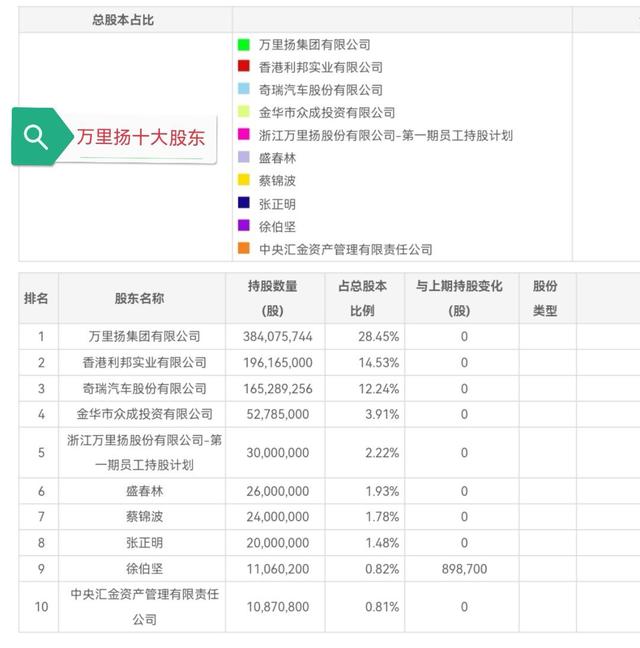
Task: Click the 股东名称 column header
Action: click(140, 298)
